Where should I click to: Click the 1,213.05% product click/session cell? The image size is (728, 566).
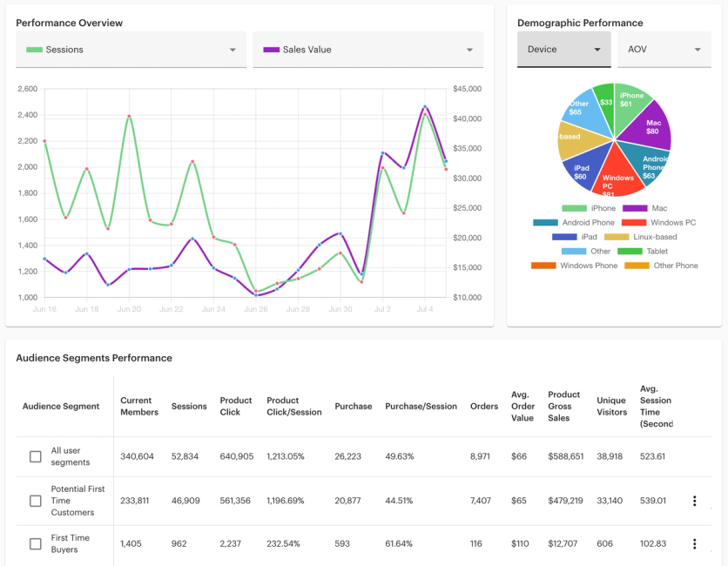(286, 456)
